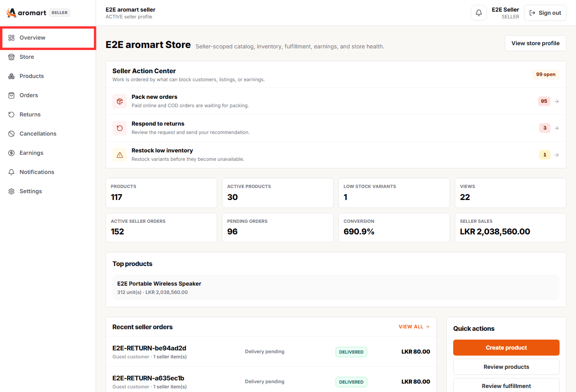
Task: Click the Conversion 690.9% card
Action: [394, 228]
